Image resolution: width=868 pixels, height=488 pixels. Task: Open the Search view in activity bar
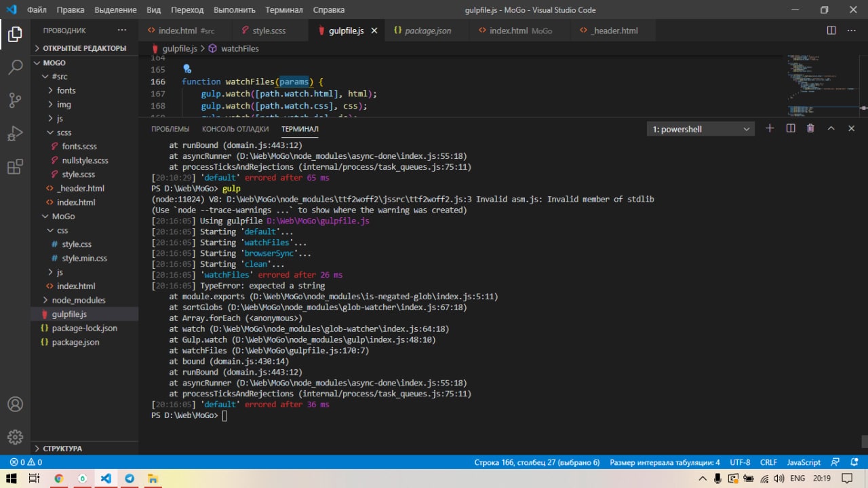[15, 67]
